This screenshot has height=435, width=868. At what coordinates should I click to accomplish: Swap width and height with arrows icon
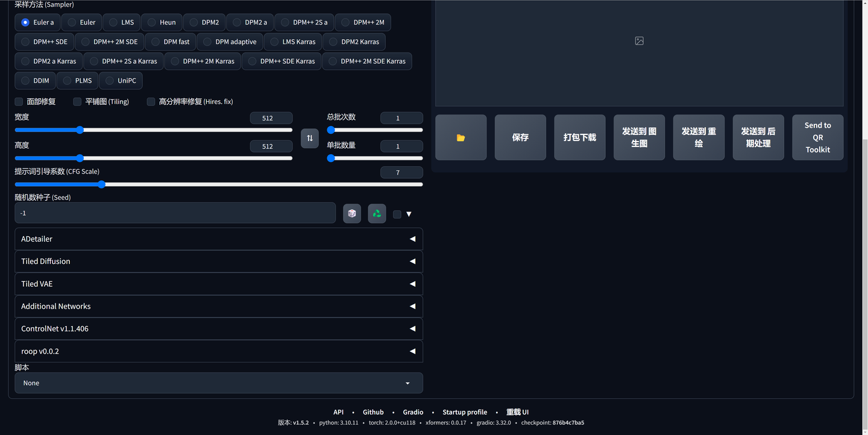coord(310,138)
